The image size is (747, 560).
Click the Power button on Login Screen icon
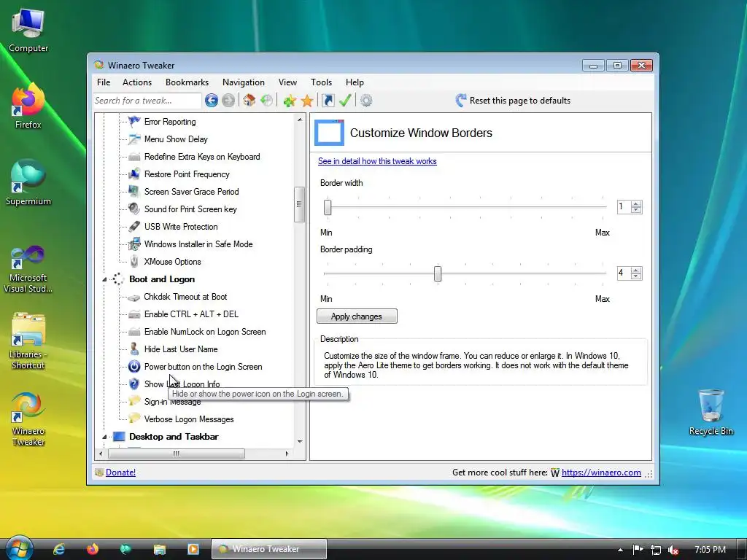134,367
